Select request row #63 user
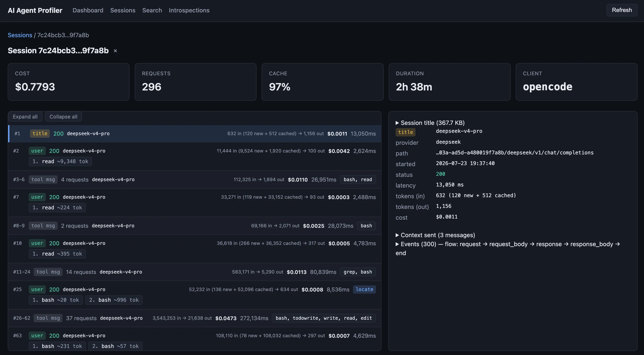The image size is (644, 355). [x=194, y=339]
